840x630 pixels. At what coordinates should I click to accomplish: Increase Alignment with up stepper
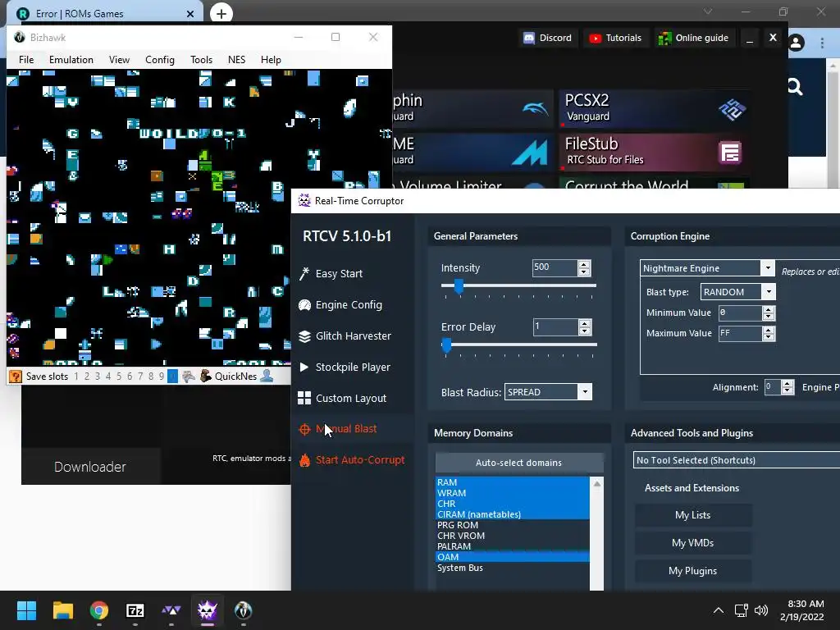pos(787,384)
